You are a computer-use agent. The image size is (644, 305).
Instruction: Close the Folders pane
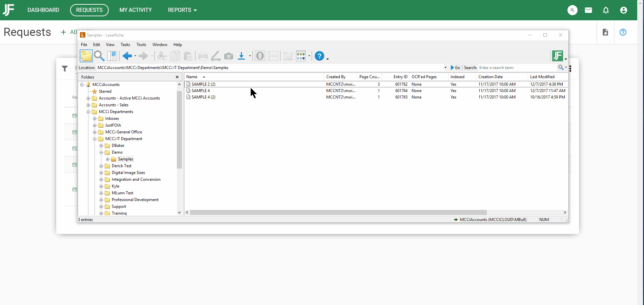tap(177, 77)
